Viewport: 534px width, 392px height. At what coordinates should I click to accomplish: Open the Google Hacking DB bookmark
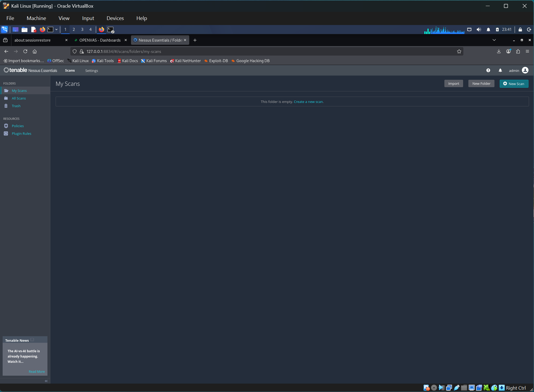pos(250,61)
